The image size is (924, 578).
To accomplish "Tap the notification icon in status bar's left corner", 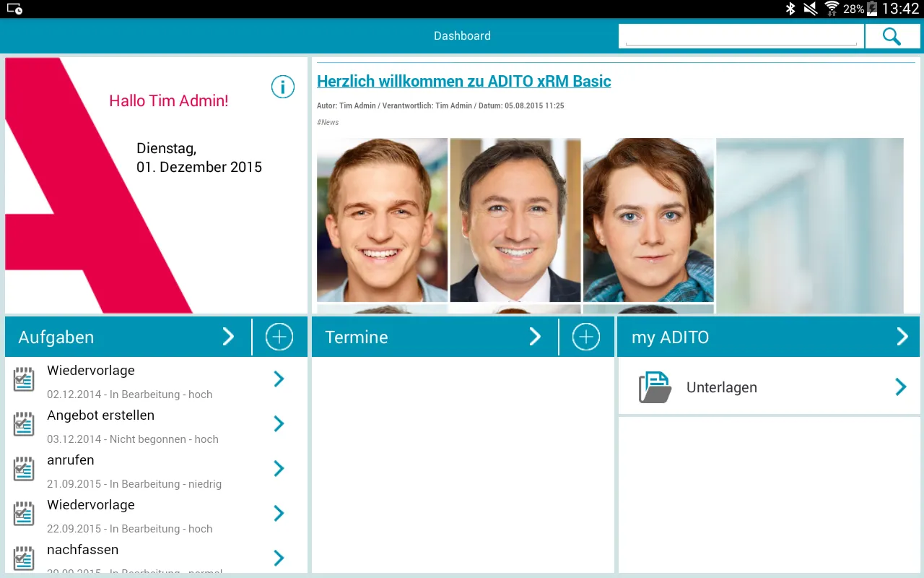I will click(x=14, y=9).
